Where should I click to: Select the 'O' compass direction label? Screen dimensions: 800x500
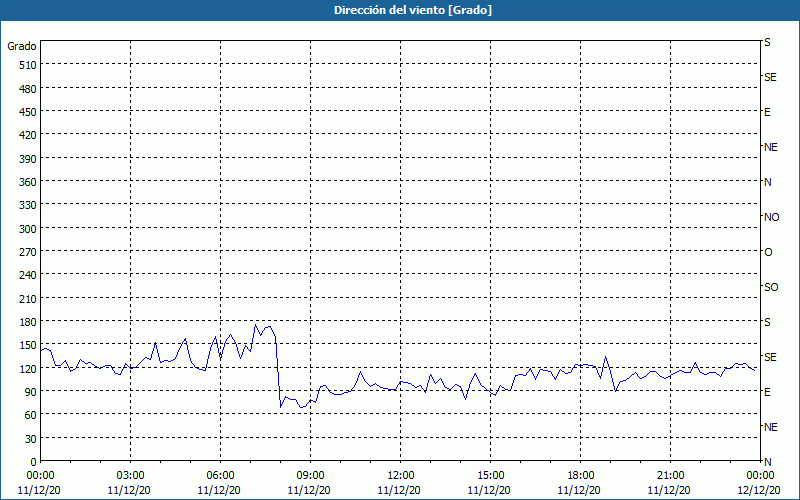(768, 252)
